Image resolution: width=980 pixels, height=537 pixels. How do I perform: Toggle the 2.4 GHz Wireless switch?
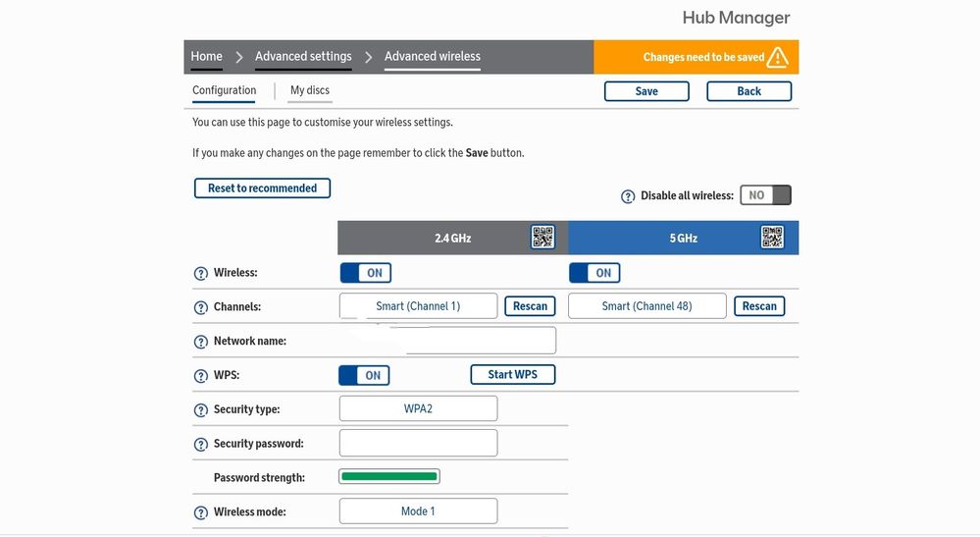[x=365, y=273]
